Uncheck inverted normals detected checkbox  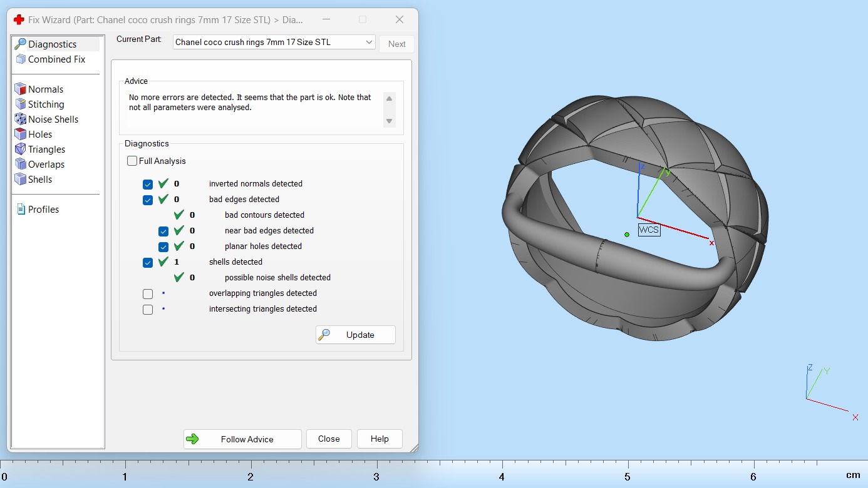pyautogui.click(x=148, y=184)
